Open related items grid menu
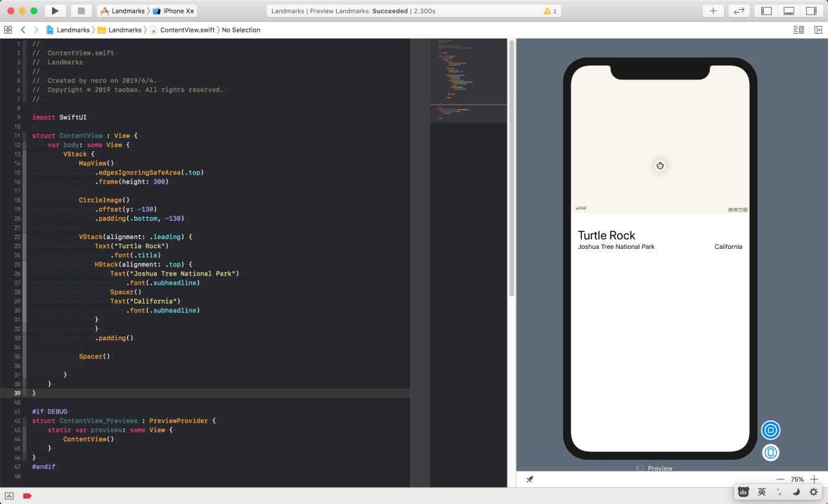Viewport: 828px width, 504px height. [x=8, y=30]
